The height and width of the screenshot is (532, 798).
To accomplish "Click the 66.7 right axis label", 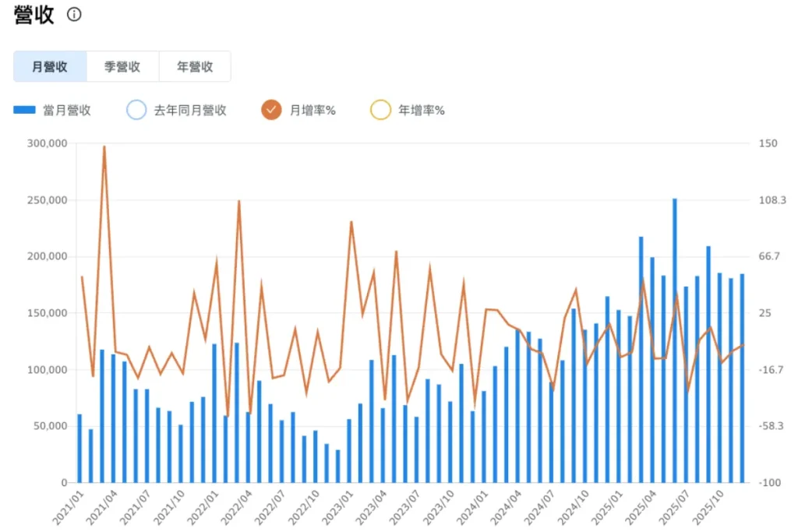I will (x=769, y=256).
